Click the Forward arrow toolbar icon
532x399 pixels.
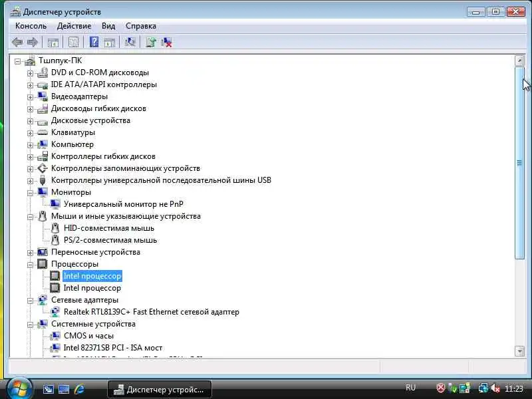[32, 43]
